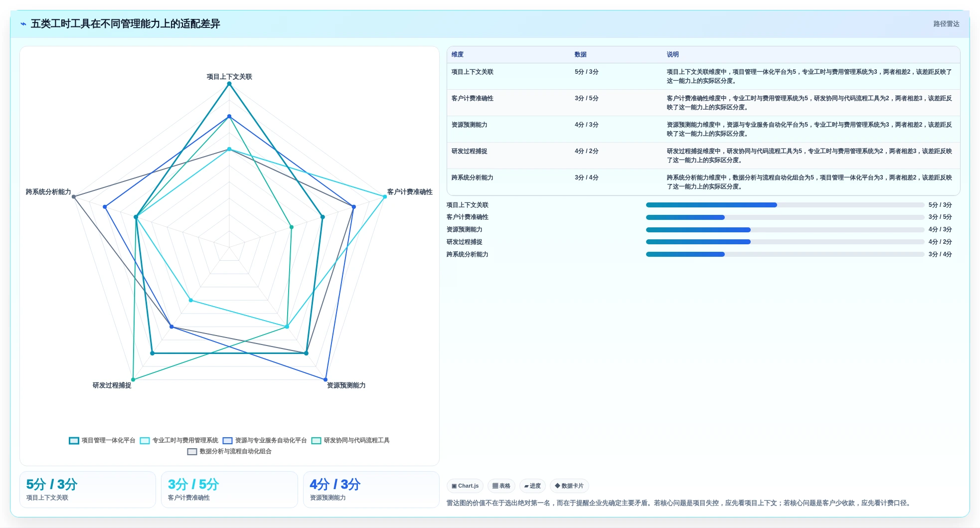Click the 路径雷达 label
The width and height of the screenshot is (980, 528).
coord(946,24)
